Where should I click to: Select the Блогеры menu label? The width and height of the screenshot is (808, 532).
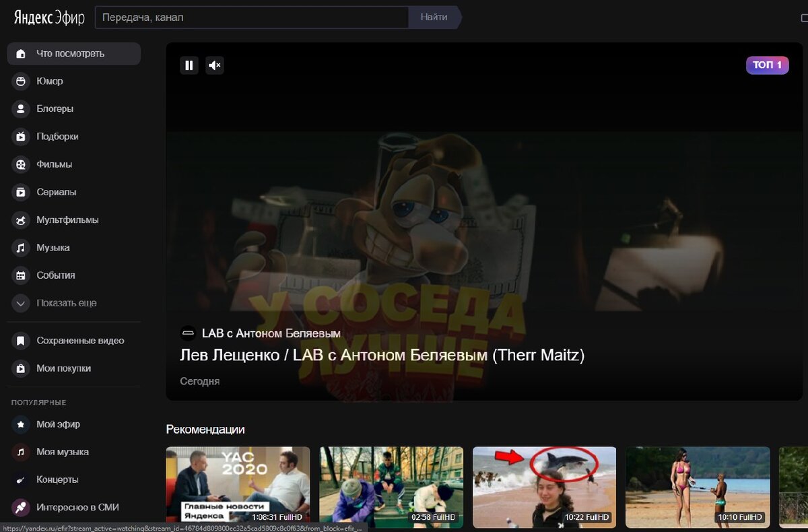coord(55,109)
